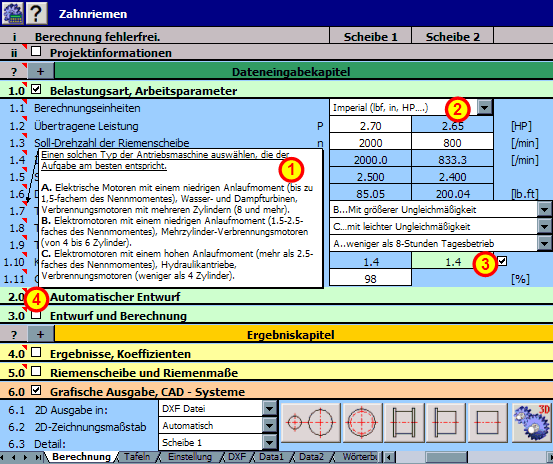Select cell showing torque 200.04
553x464 pixels.
tap(452, 194)
